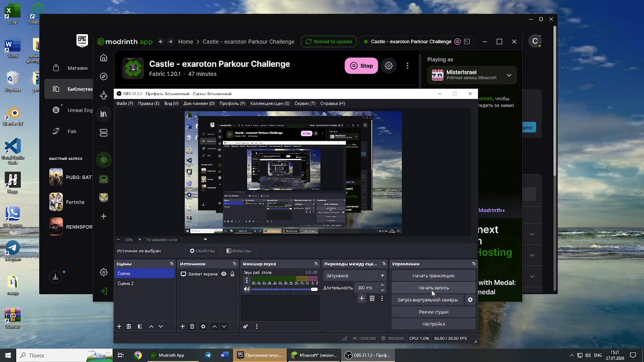Open Modrinth Discover compass icon
Viewport: 644px width, 362px height.
(104, 76)
